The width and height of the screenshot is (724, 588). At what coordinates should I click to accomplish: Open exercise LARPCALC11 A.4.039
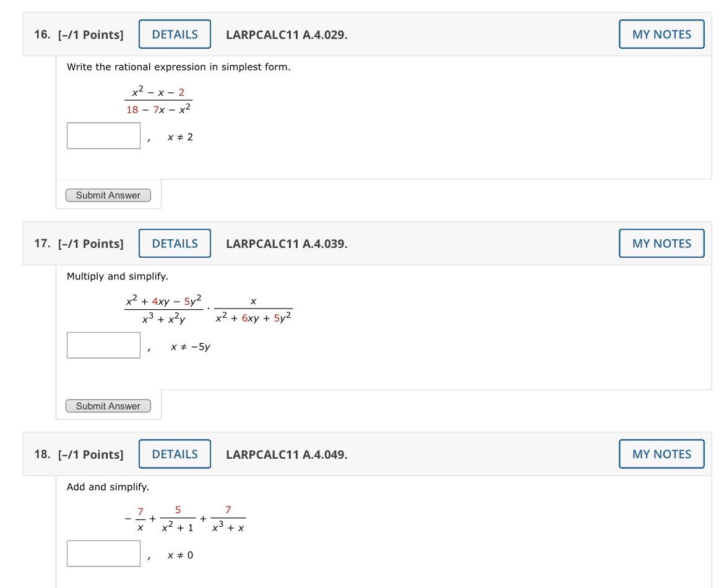coord(287,244)
